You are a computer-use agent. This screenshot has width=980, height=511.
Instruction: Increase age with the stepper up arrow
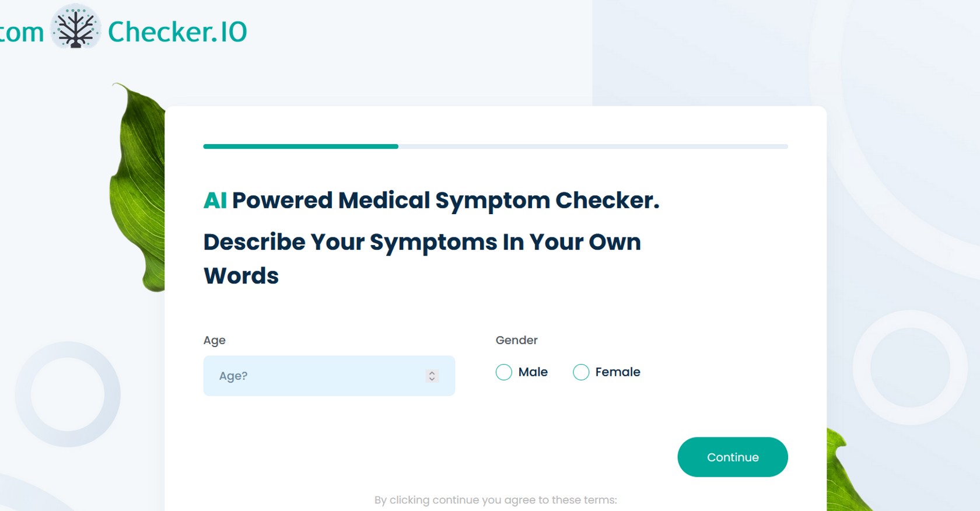click(x=432, y=373)
